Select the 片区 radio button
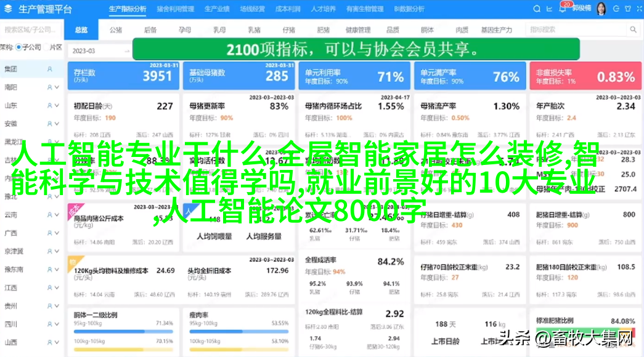The height and width of the screenshot is (357, 644). [46, 47]
